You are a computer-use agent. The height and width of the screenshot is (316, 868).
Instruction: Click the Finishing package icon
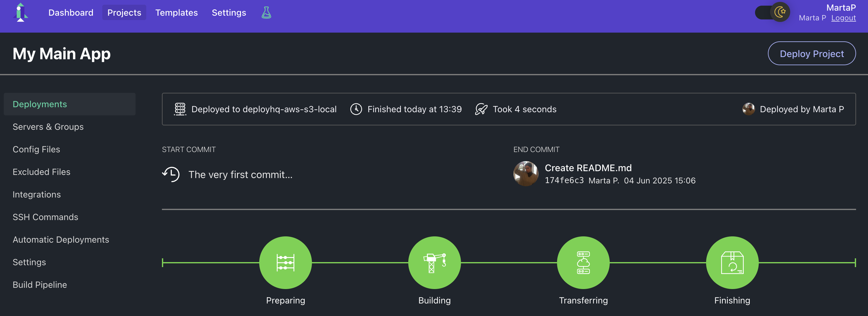click(732, 262)
